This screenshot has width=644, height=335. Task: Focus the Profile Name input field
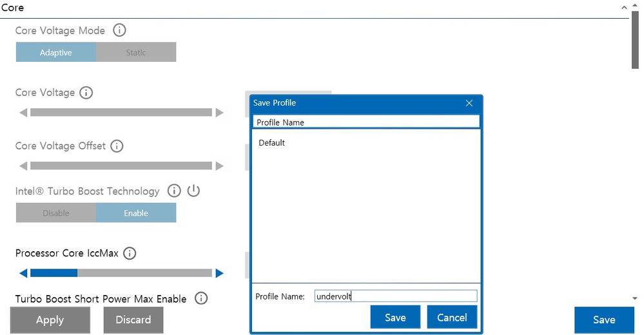tap(396, 296)
